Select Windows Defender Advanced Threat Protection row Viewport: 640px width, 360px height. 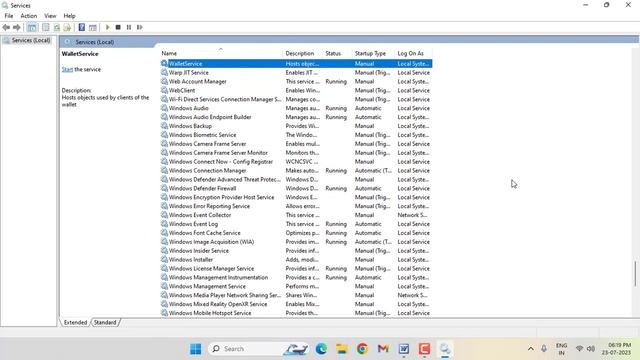(x=296, y=180)
